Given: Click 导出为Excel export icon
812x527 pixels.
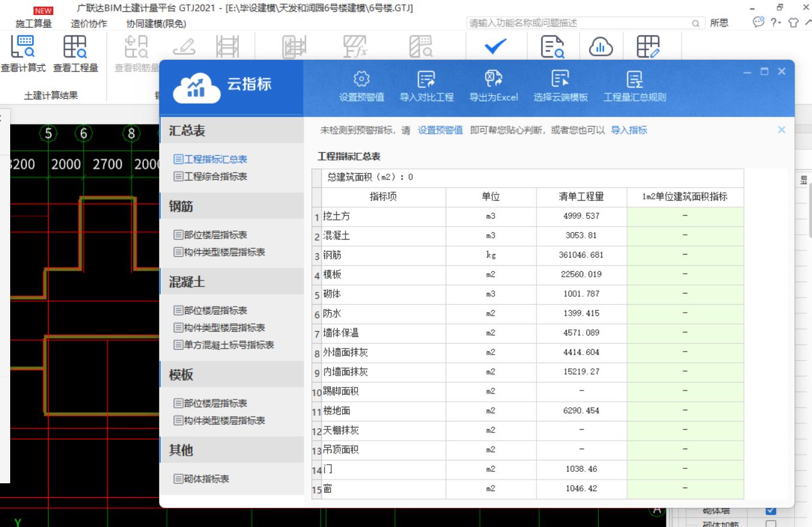Looking at the screenshot, I should 493,78.
